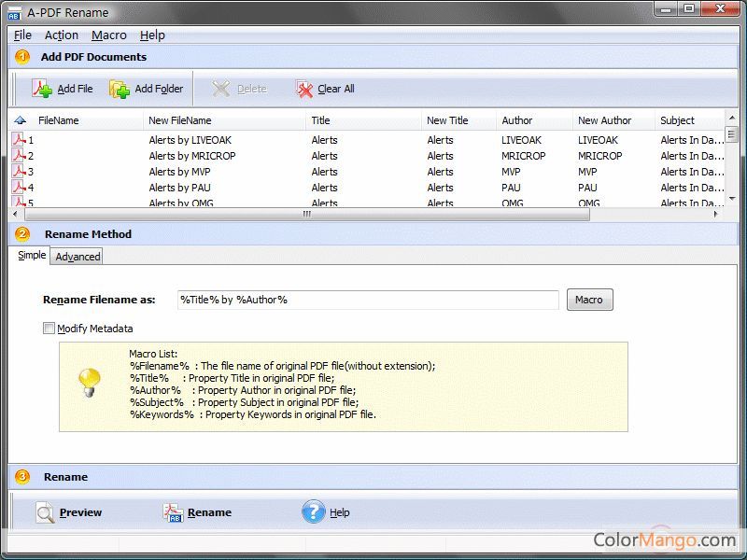
Task: Click the New Author cell 'MVP'
Action: 587,172
